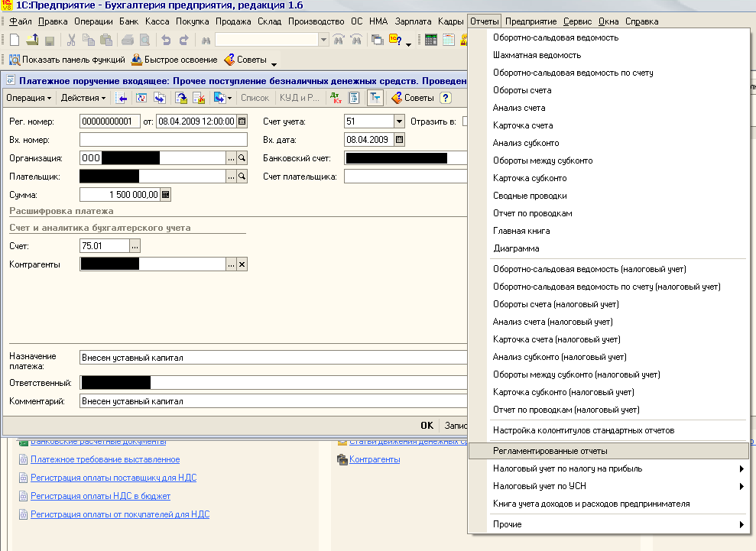Click the calculator button beside Сумма field
756x551 pixels.
166,195
